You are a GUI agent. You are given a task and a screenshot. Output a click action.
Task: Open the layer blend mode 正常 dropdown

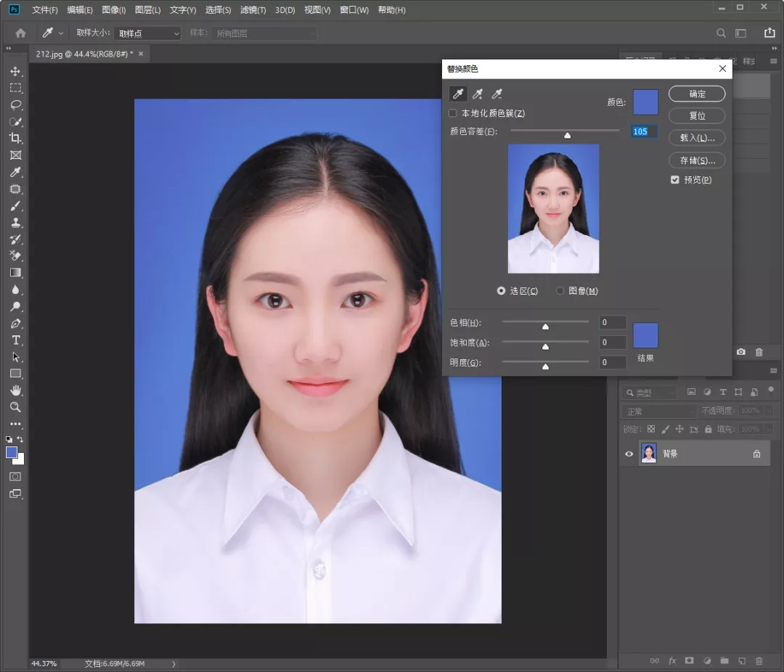(658, 411)
